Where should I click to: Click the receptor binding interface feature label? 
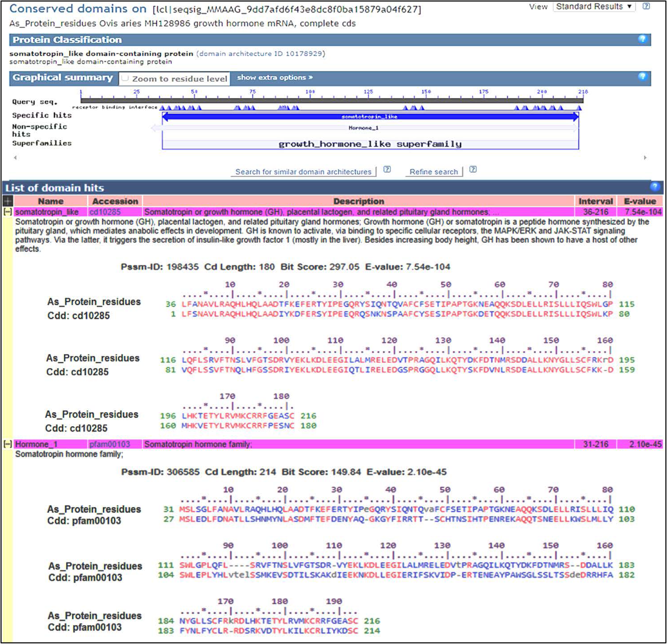click(x=115, y=107)
